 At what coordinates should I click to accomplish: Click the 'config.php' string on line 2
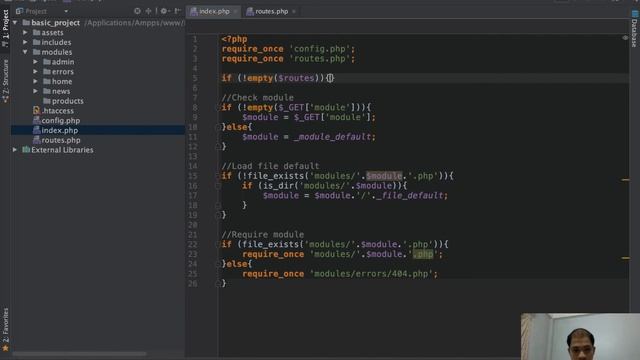(x=319, y=49)
